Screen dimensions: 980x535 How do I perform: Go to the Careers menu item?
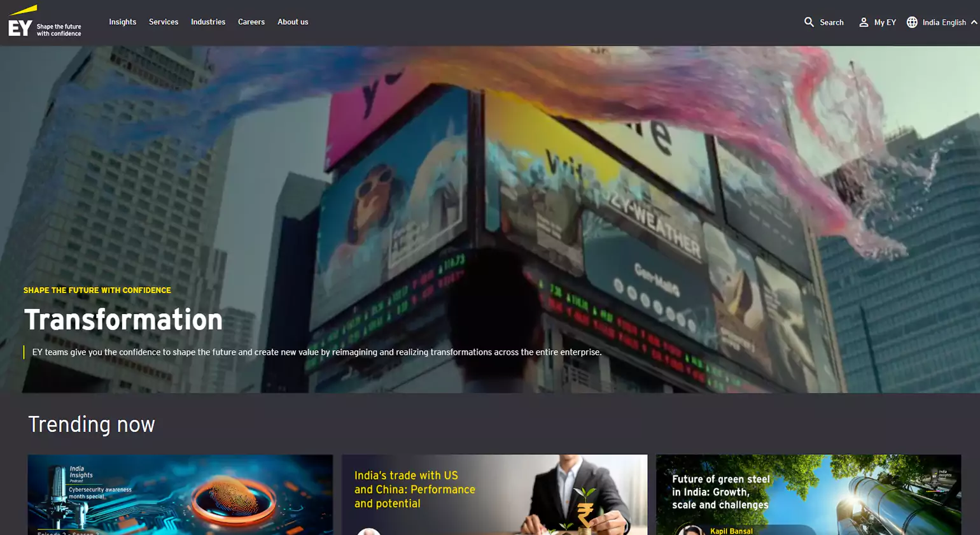tap(251, 22)
